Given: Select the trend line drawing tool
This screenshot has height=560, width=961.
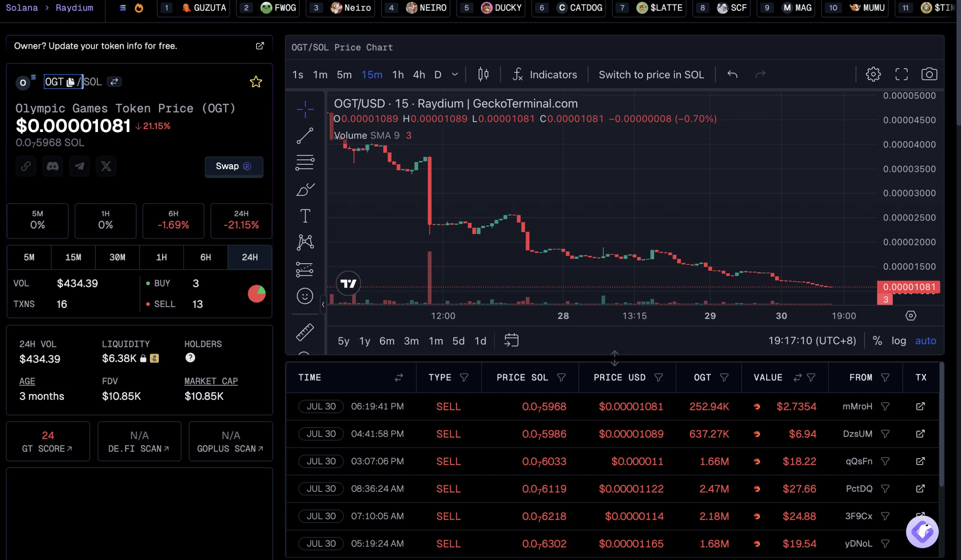Looking at the screenshot, I should [305, 136].
